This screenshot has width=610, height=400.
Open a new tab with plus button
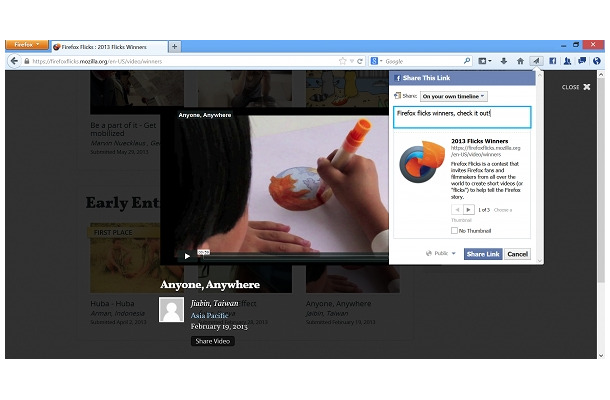coord(175,47)
